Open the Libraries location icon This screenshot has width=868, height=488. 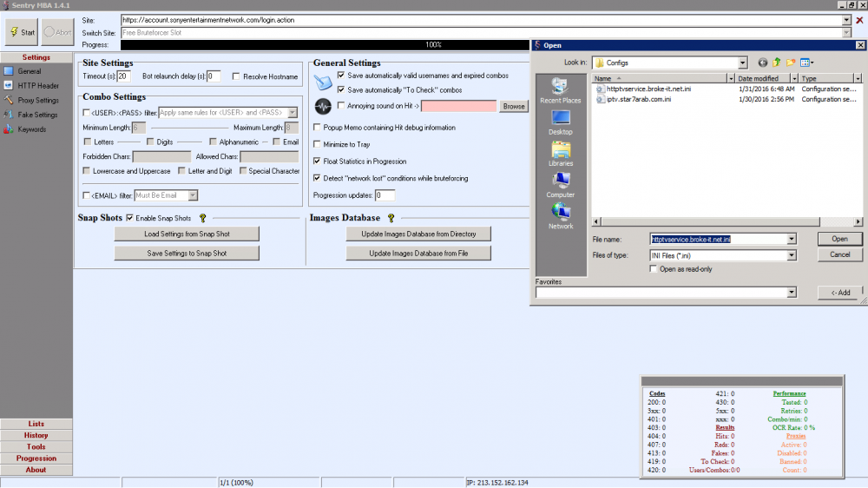pos(560,152)
